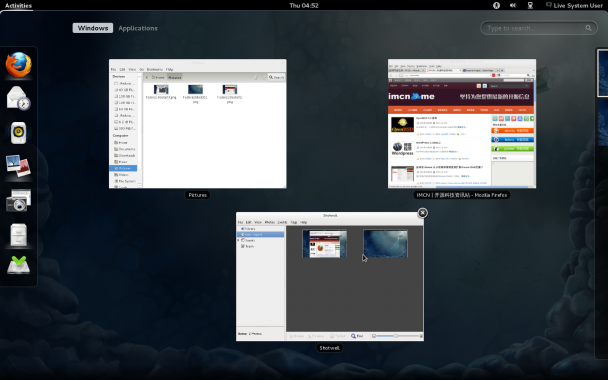Click WordPress article image in Firefox page

[402, 148]
